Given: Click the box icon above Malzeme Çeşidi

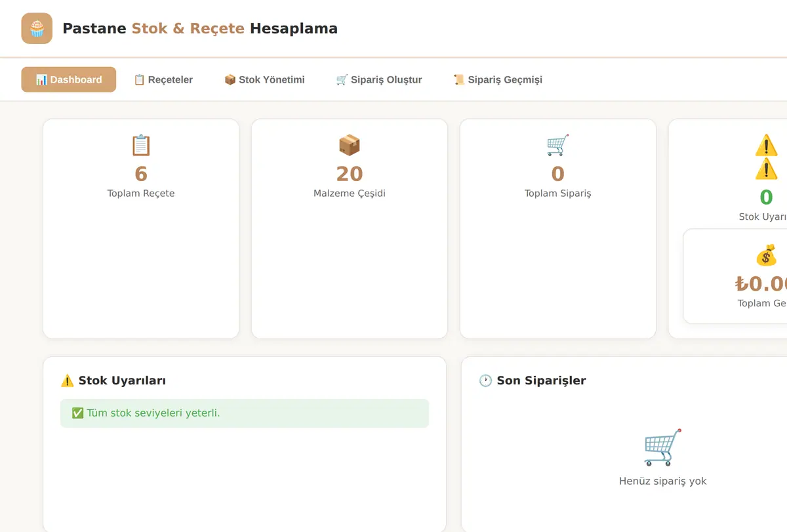Looking at the screenshot, I should 350,145.
